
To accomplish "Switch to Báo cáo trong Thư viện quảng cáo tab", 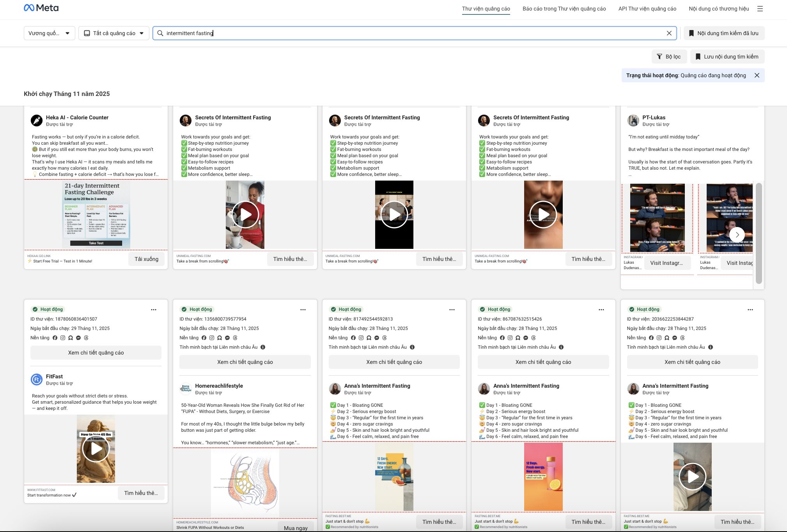I will click(564, 9).
